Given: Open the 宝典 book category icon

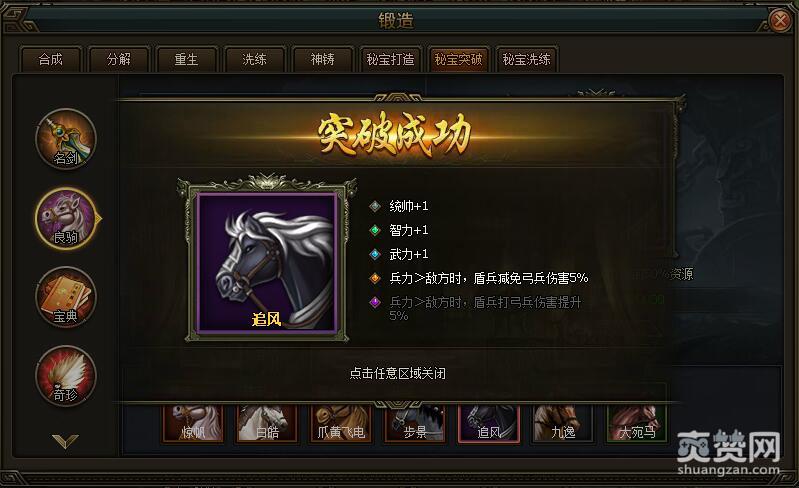Looking at the screenshot, I should click(66, 297).
